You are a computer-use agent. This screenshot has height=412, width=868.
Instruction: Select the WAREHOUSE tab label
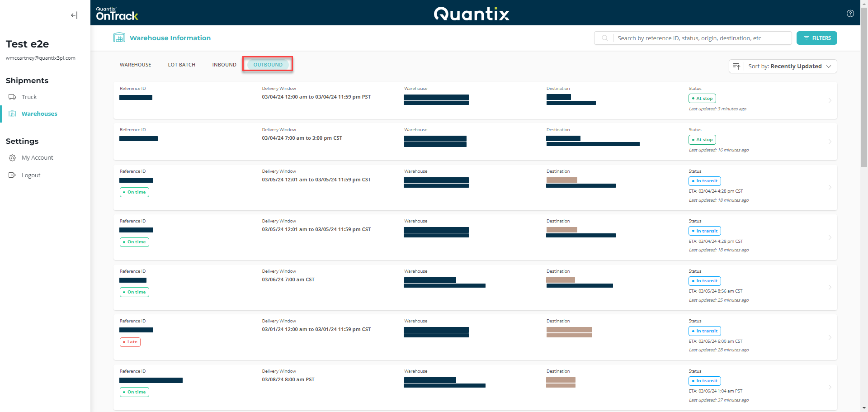pos(135,64)
